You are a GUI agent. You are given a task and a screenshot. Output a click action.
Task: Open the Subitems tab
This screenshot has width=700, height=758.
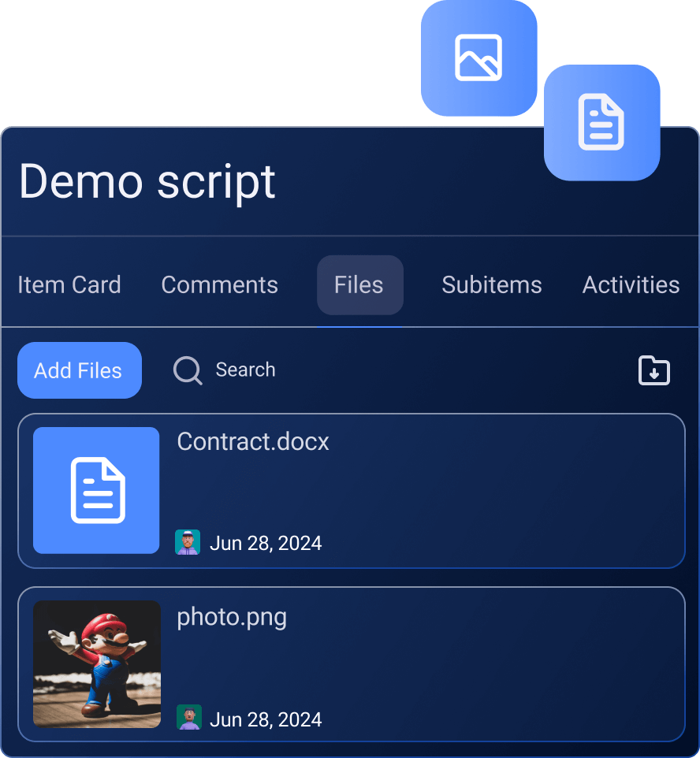point(491,285)
